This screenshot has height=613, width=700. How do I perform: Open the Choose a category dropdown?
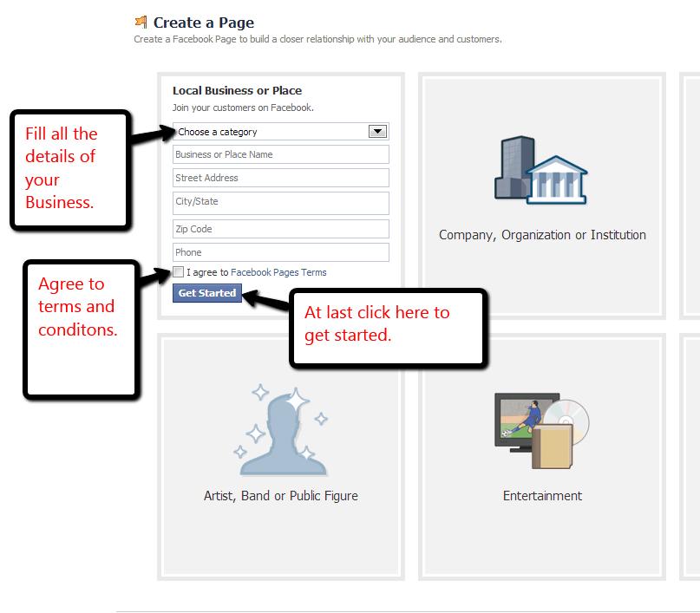click(281, 132)
